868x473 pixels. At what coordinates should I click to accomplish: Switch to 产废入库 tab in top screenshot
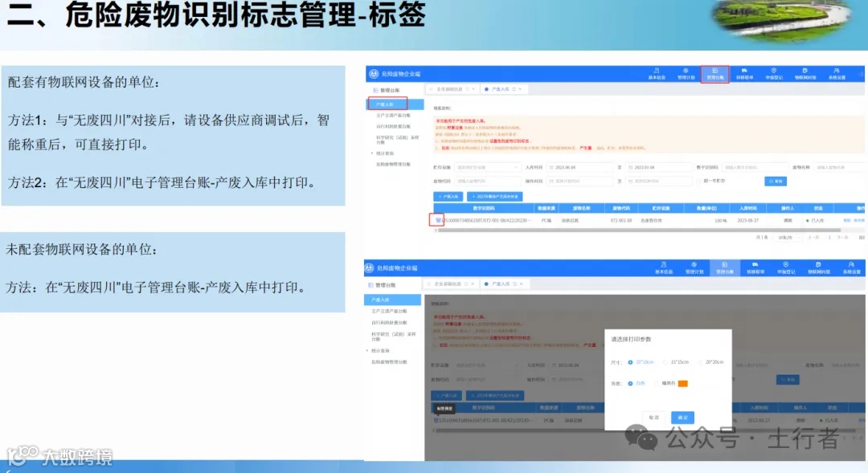coord(502,89)
